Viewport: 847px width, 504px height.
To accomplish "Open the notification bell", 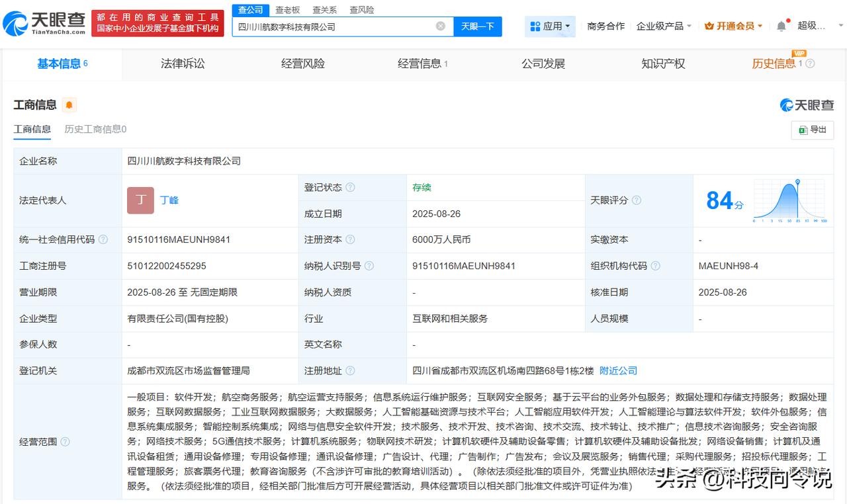I will click(x=781, y=26).
